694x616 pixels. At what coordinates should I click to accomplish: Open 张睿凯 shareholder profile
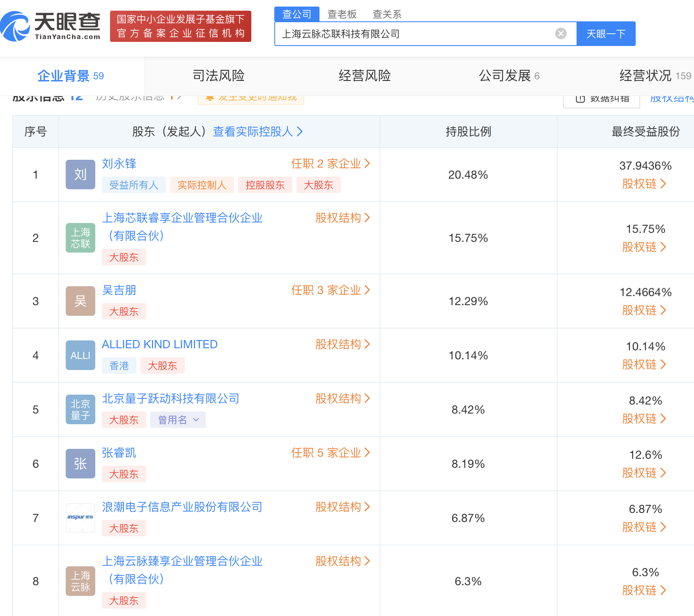[x=119, y=453]
